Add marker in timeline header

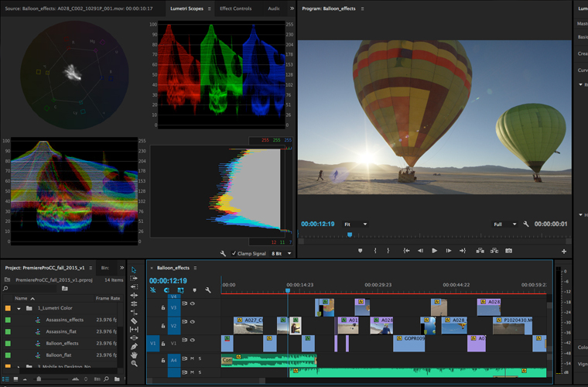point(194,290)
